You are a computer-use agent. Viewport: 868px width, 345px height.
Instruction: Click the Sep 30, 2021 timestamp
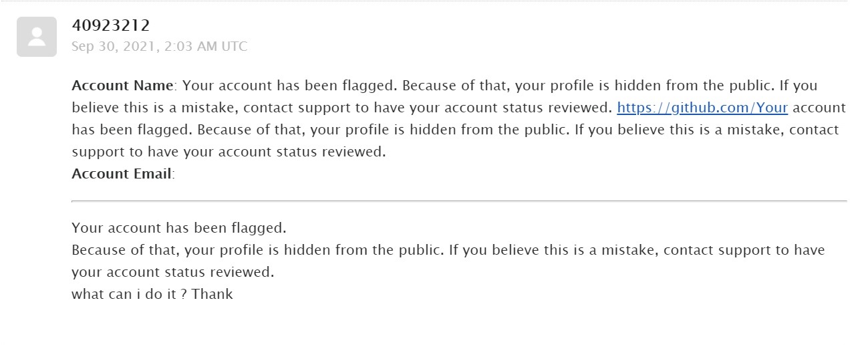pos(159,47)
